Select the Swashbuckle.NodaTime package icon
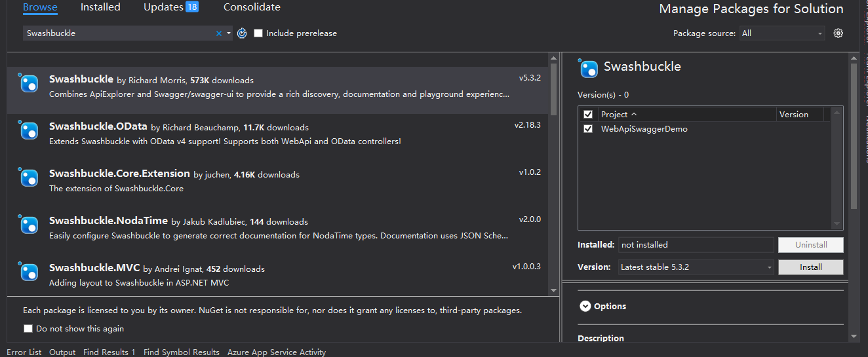The image size is (868, 357). 28,224
